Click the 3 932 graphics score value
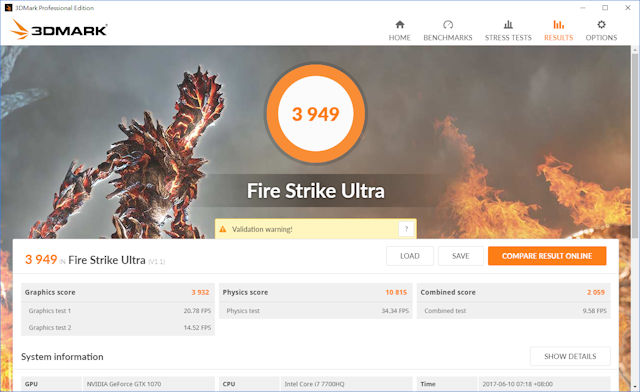The height and width of the screenshot is (392, 640). [200, 292]
